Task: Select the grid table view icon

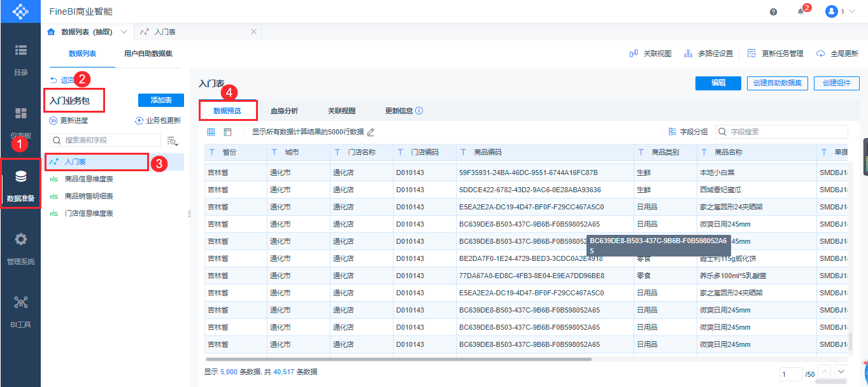Action: [211, 132]
